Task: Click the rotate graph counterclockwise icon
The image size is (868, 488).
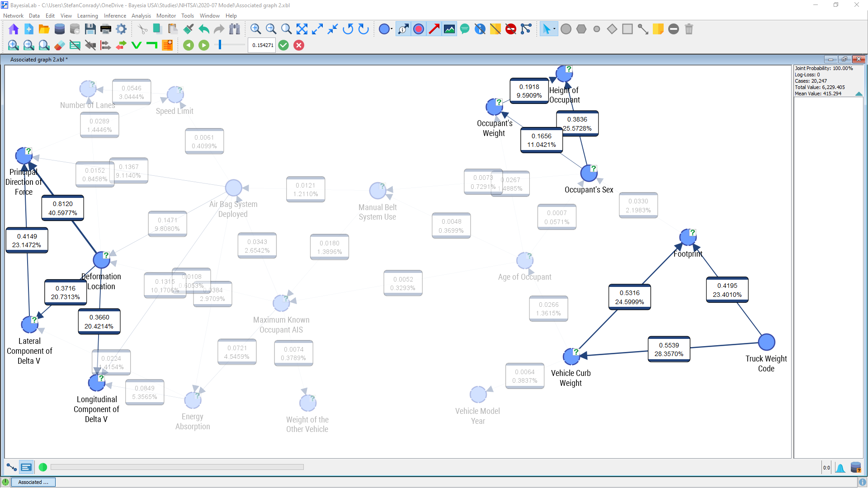Action: click(x=348, y=29)
